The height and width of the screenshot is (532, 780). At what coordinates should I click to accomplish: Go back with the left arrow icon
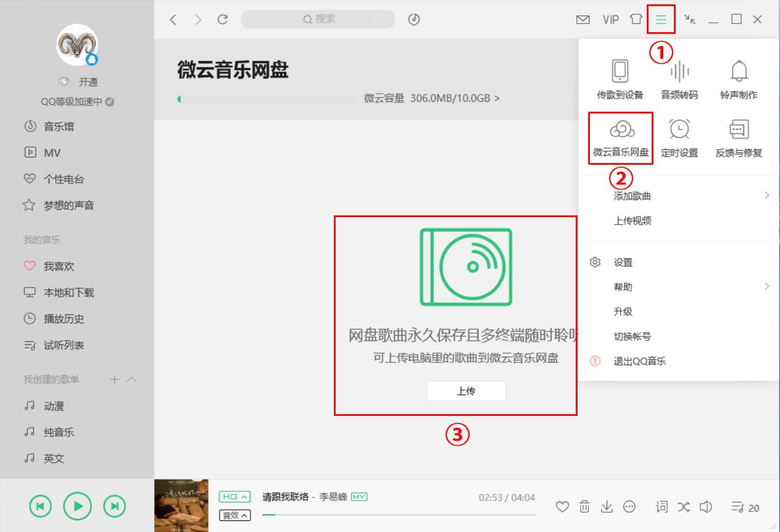[173, 20]
